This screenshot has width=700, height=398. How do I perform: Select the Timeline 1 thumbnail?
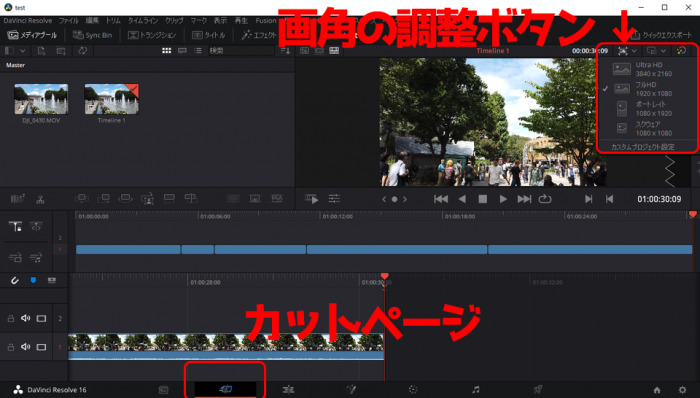[111, 99]
